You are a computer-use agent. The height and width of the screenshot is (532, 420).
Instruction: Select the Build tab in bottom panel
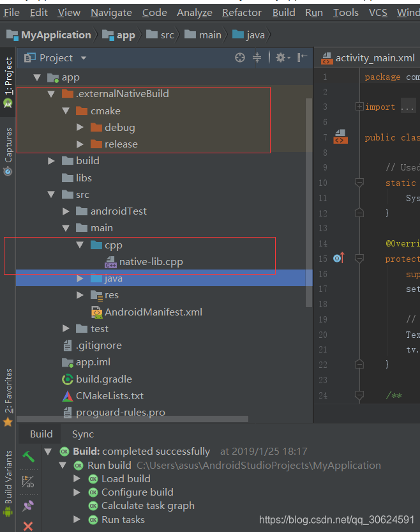coord(41,434)
